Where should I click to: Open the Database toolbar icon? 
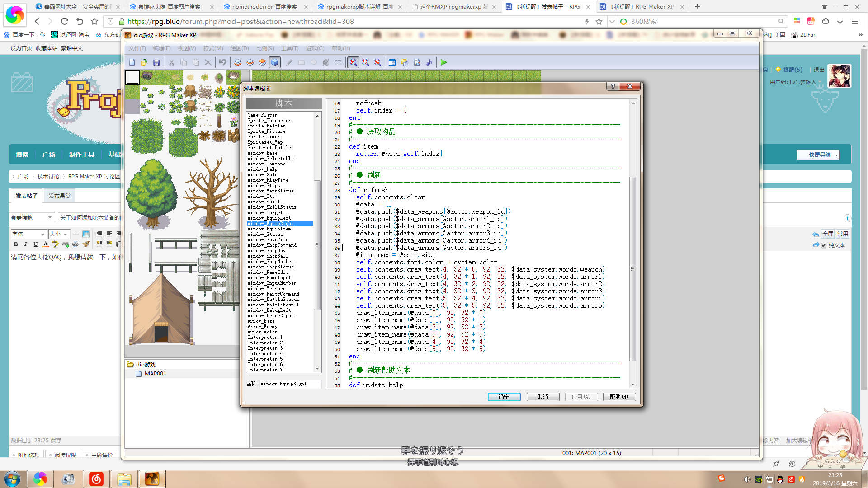(392, 62)
